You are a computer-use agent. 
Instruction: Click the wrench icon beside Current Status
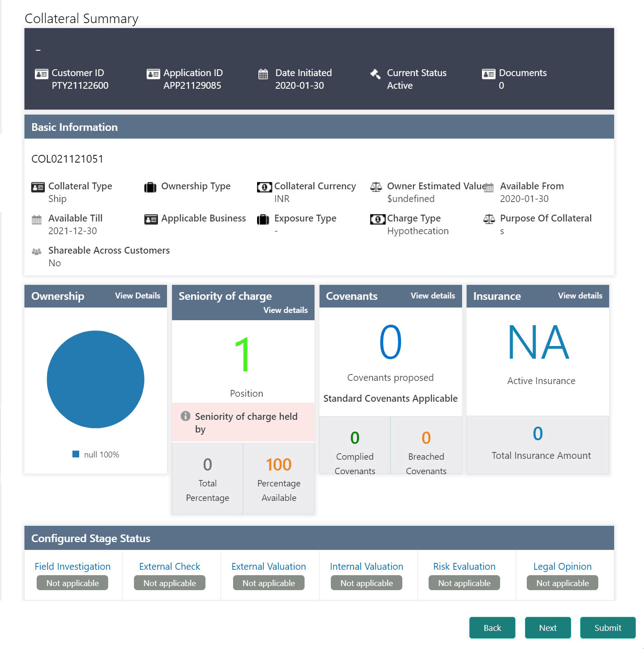(x=375, y=74)
